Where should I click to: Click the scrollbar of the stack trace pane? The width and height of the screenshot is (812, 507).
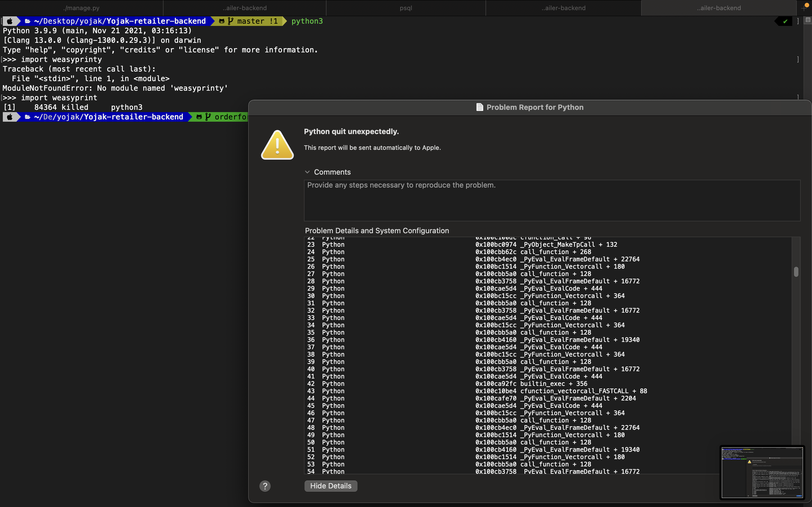click(x=796, y=272)
